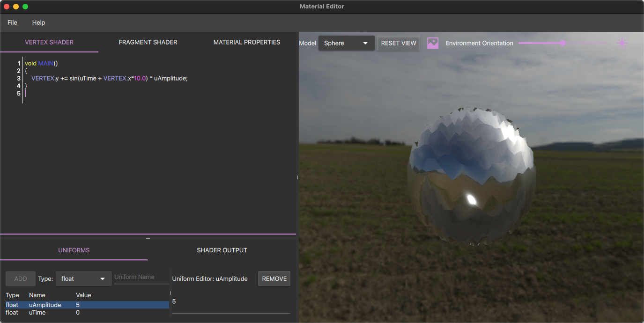Screen dimensions: 644x323
Task: Switch to the Fragment Shader tab
Action: click(x=148, y=42)
